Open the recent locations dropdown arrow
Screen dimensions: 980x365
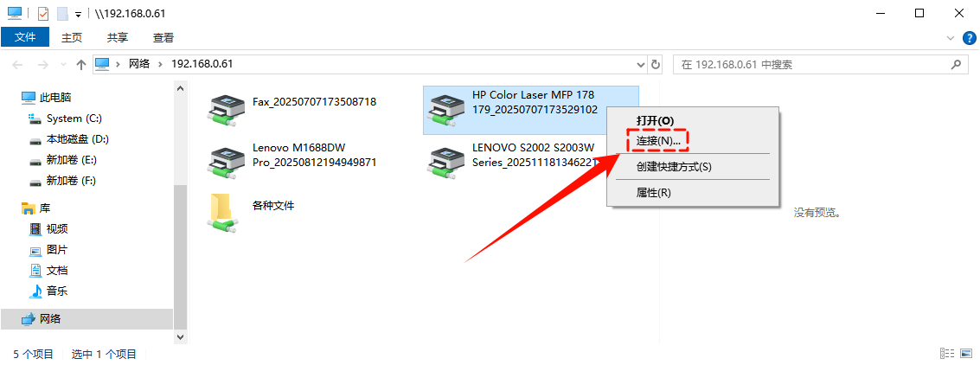(x=63, y=64)
